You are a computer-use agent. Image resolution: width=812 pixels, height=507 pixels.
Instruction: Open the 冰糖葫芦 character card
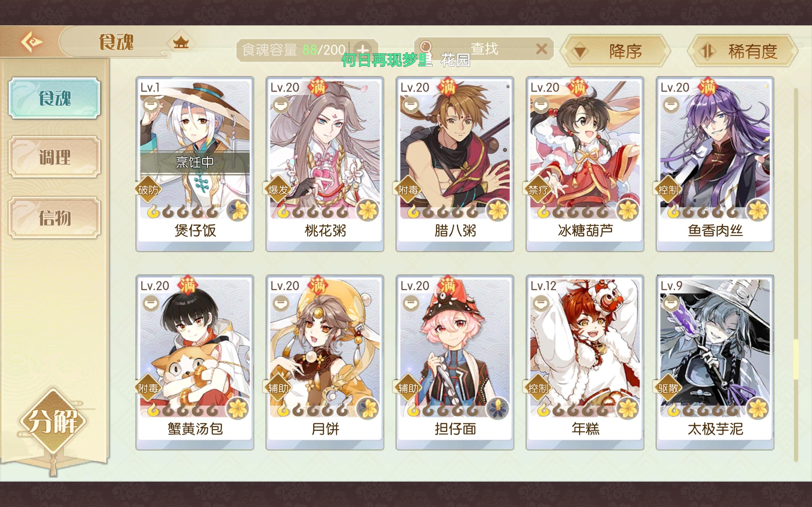coord(585,164)
